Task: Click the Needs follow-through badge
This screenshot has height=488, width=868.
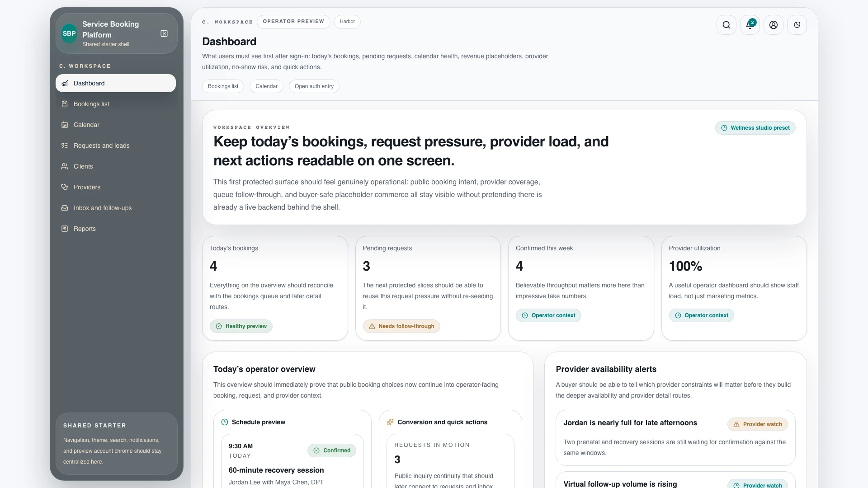Action: (x=401, y=326)
